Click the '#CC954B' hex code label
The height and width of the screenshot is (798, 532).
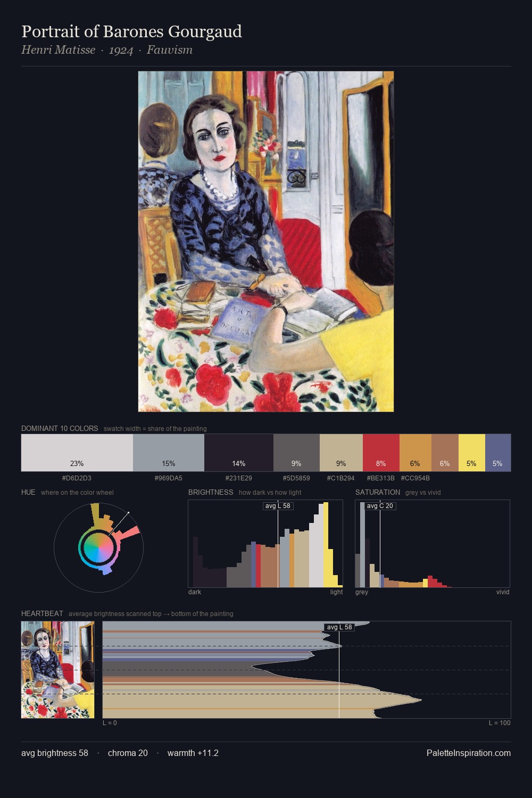415,478
